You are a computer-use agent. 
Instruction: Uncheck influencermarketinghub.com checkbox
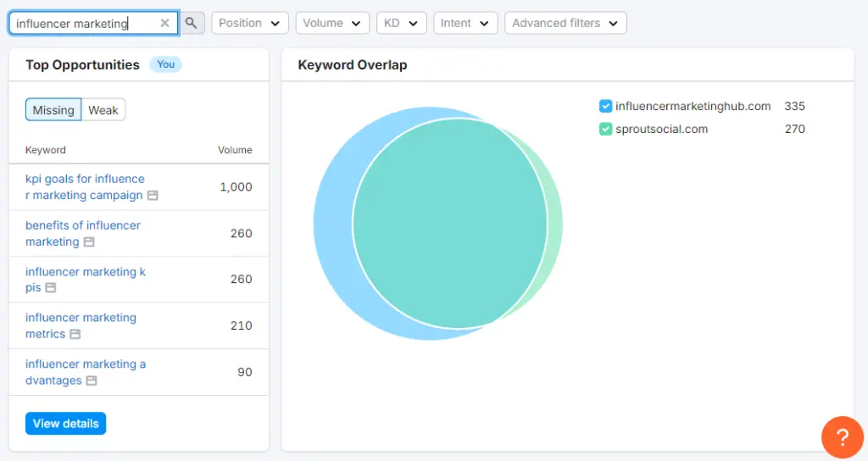click(x=605, y=106)
